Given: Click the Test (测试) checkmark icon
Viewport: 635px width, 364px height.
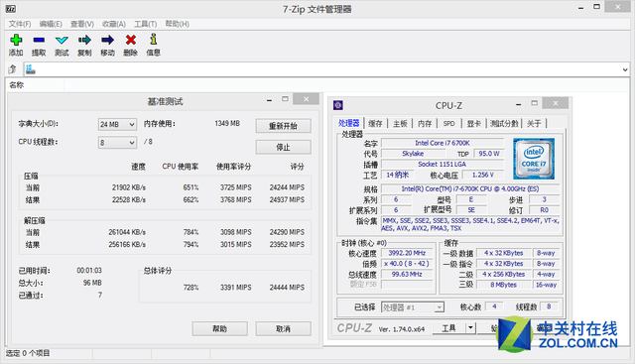Looking at the screenshot, I should pos(62,40).
